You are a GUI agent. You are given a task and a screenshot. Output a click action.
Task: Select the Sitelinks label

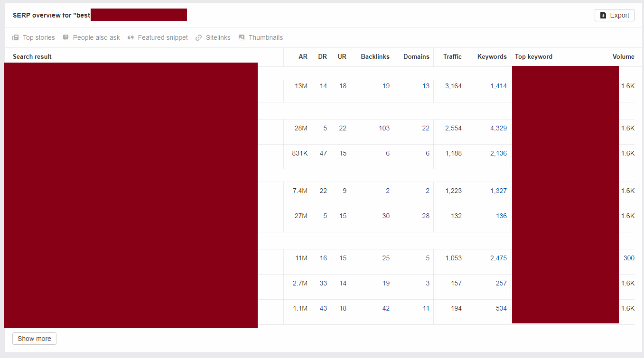pyautogui.click(x=218, y=37)
